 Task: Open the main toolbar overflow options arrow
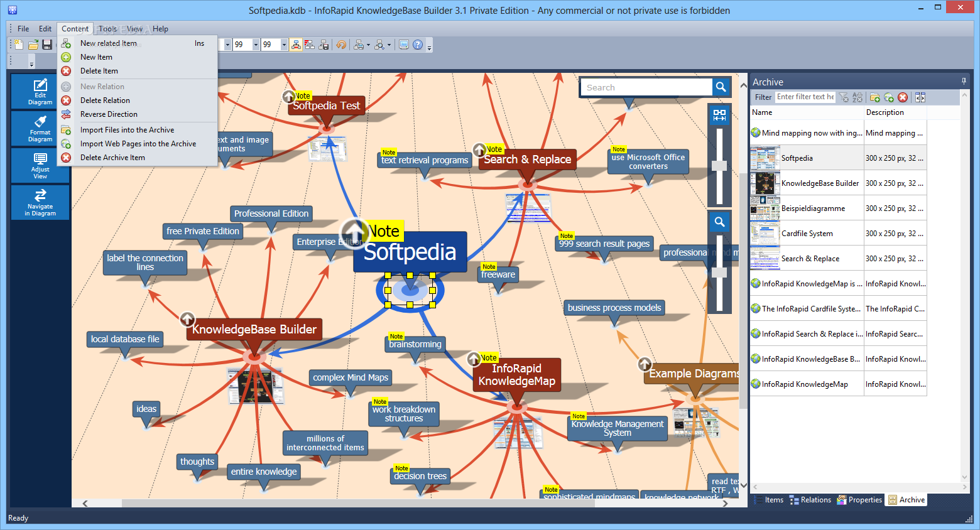(x=429, y=46)
